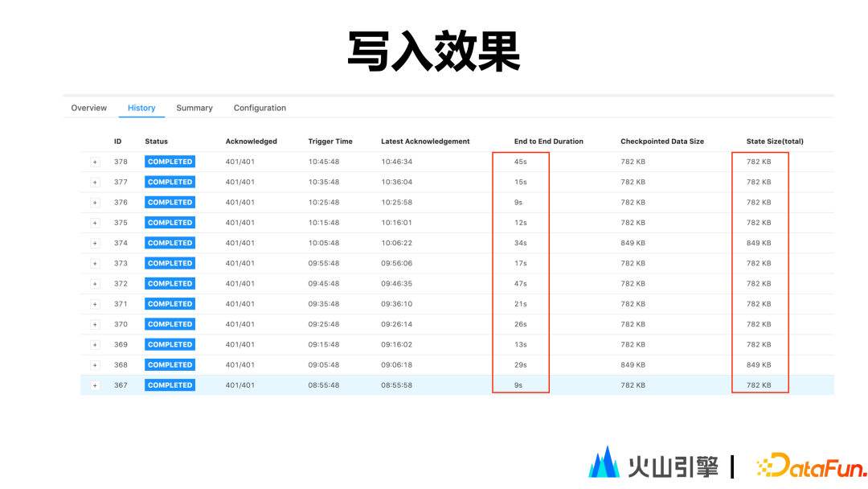Expand checkpoint 371 row details
The height and width of the screenshot is (489, 868).
click(95, 304)
